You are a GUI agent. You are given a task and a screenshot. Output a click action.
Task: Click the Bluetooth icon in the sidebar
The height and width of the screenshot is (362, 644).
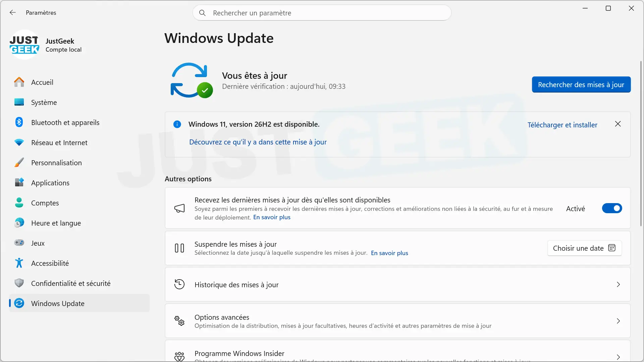pos(19,122)
